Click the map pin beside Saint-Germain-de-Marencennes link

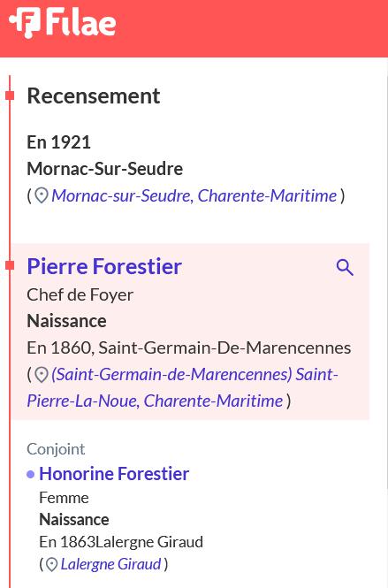click(42, 375)
